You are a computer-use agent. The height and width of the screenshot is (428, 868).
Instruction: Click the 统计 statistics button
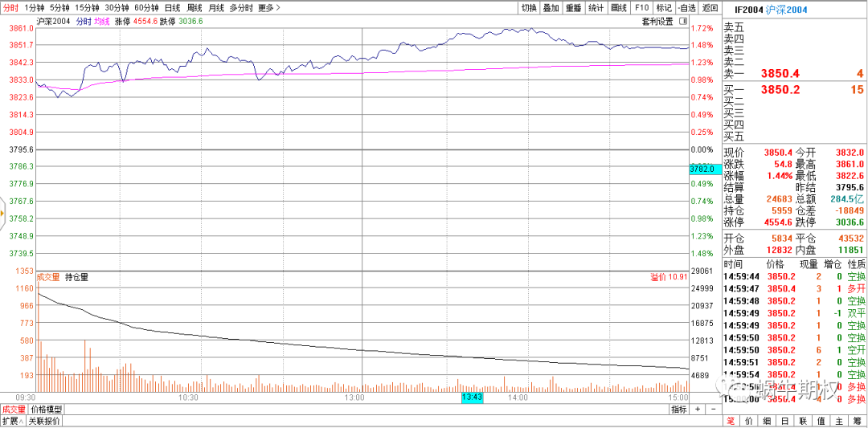click(596, 8)
